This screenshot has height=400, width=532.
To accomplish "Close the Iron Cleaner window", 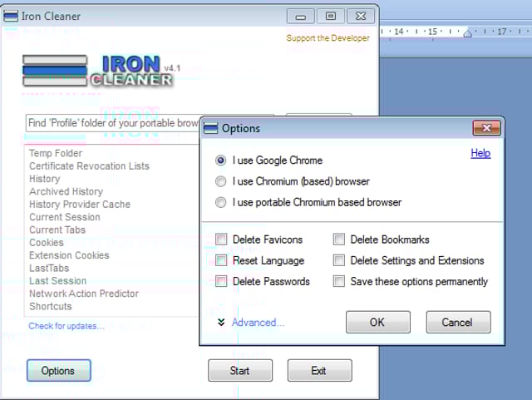I will (x=361, y=17).
